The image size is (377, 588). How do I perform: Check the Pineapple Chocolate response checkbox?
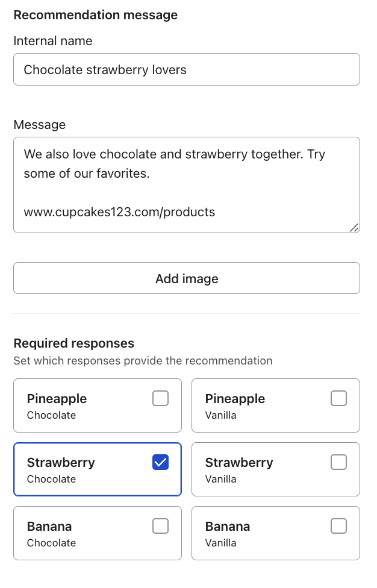[160, 398]
